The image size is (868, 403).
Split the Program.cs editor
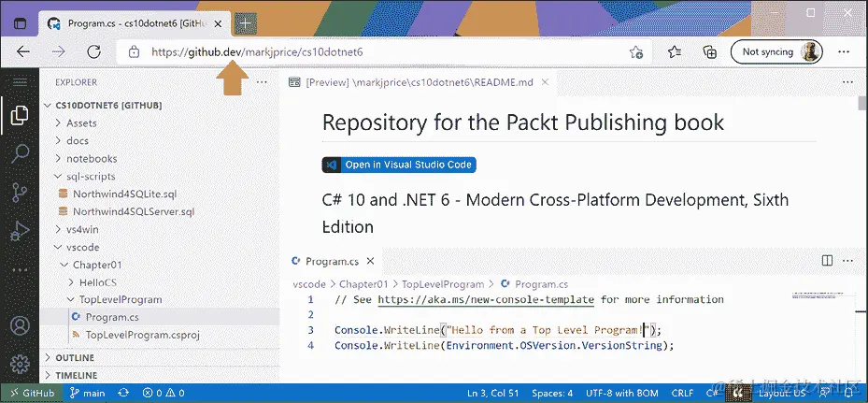(827, 261)
